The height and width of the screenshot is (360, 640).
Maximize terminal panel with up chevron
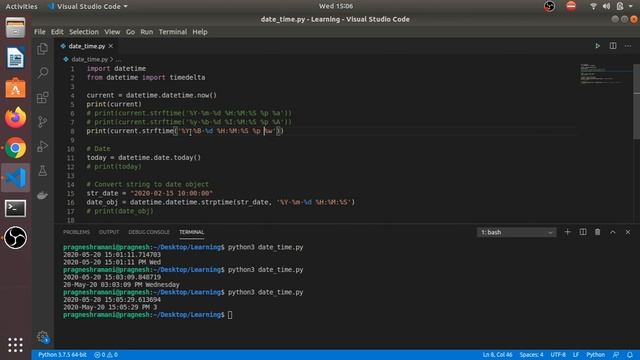pyautogui.click(x=613, y=232)
